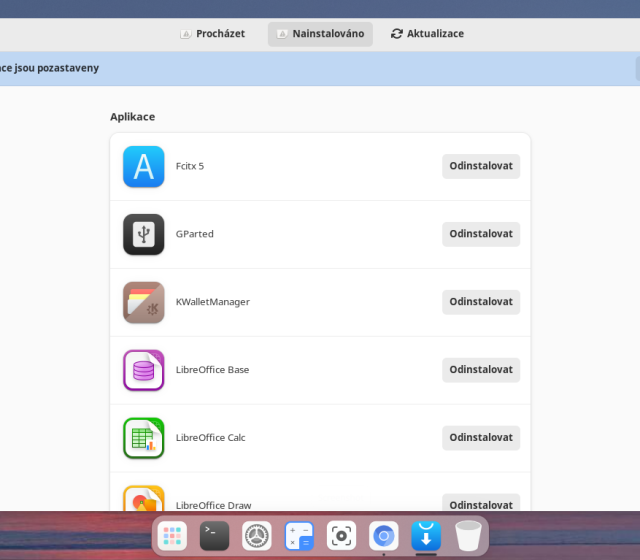Launch the web browser from dock

pos(383,537)
